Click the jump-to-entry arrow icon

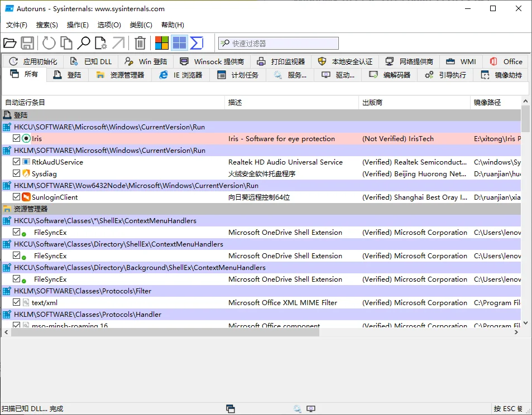118,43
